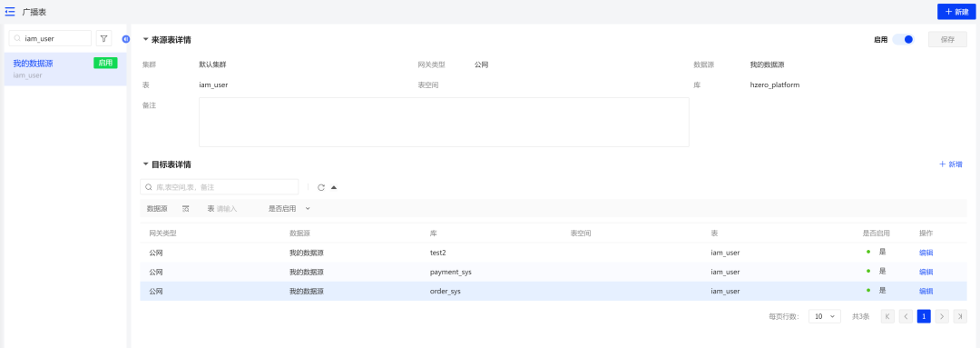Image resolution: width=980 pixels, height=348 pixels.
Task: Go to the first page of results
Action: 887,317
